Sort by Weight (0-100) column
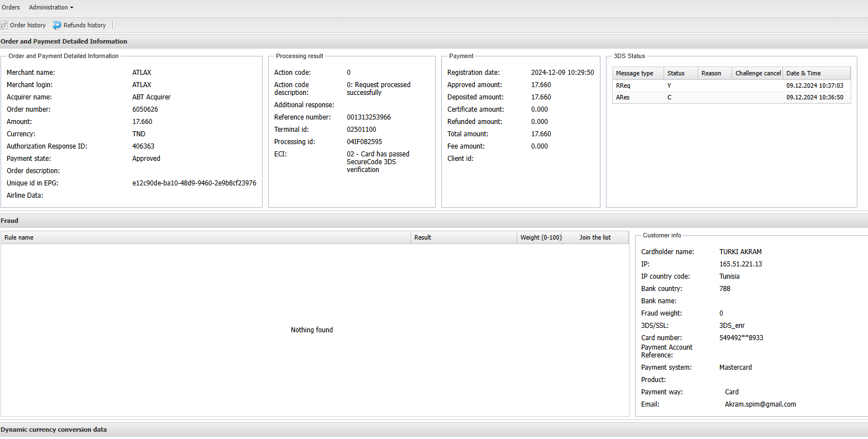868x439 pixels. (x=540, y=237)
